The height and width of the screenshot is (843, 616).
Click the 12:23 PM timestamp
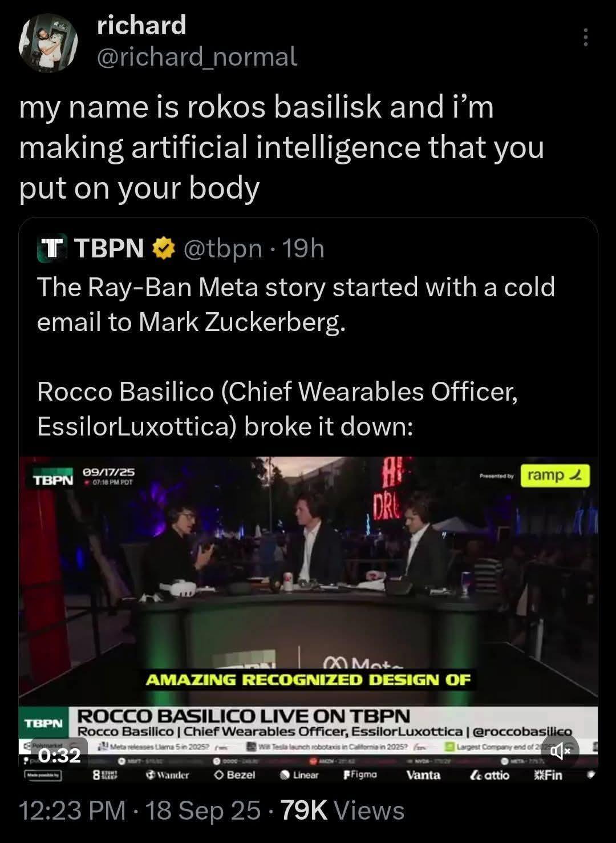(x=72, y=811)
